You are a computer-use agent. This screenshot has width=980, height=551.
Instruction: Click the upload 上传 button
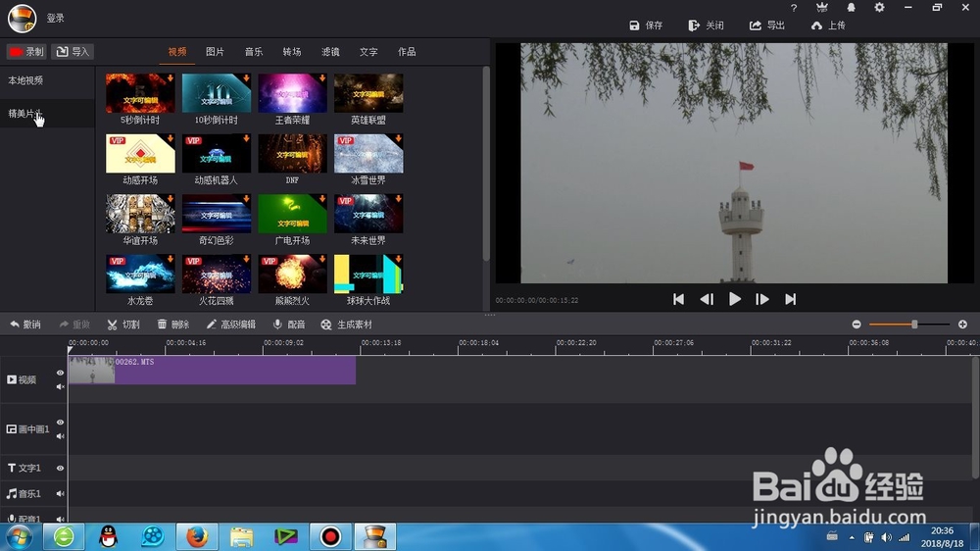(x=828, y=25)
